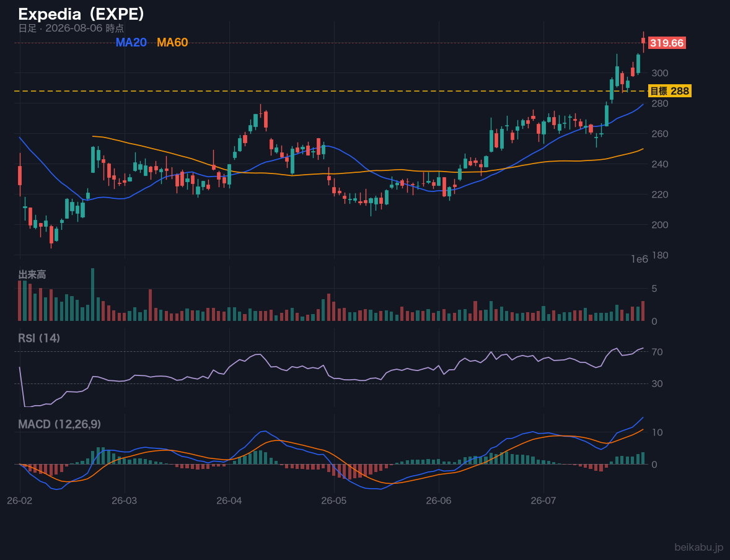Click the 26-06 date axis label
This screenshot has height=560, width=730.
[x=439, y=501]
